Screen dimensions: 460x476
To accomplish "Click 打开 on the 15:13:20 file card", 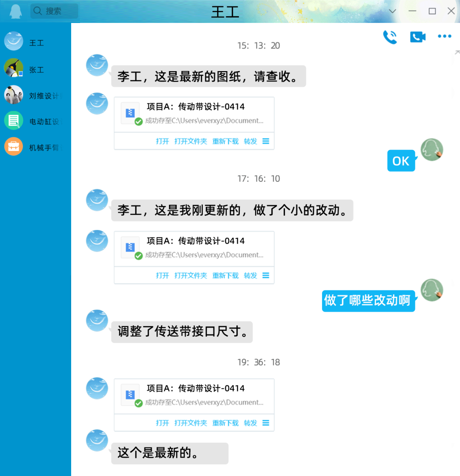I will [x=162, y=141].
